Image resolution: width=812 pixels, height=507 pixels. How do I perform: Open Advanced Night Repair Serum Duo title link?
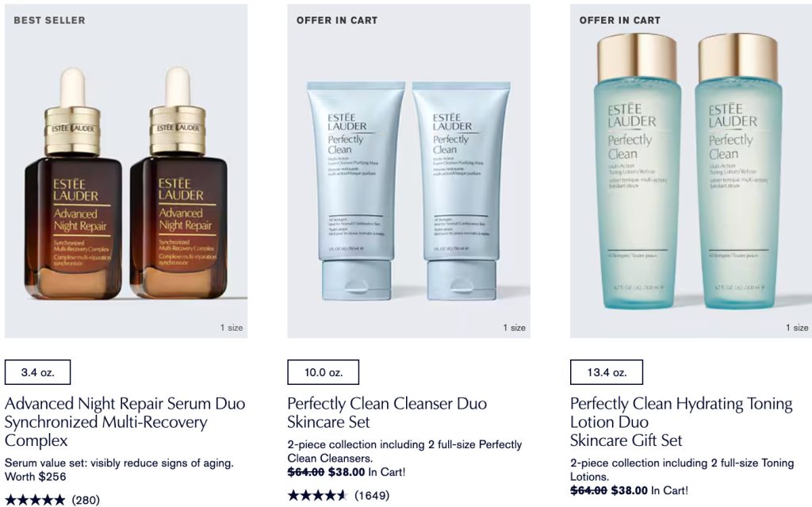pyautogui.click(x=124, y=421)
